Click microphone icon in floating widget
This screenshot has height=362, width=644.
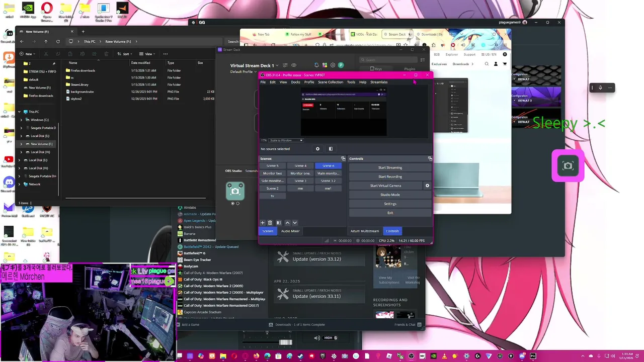(600, 87)
